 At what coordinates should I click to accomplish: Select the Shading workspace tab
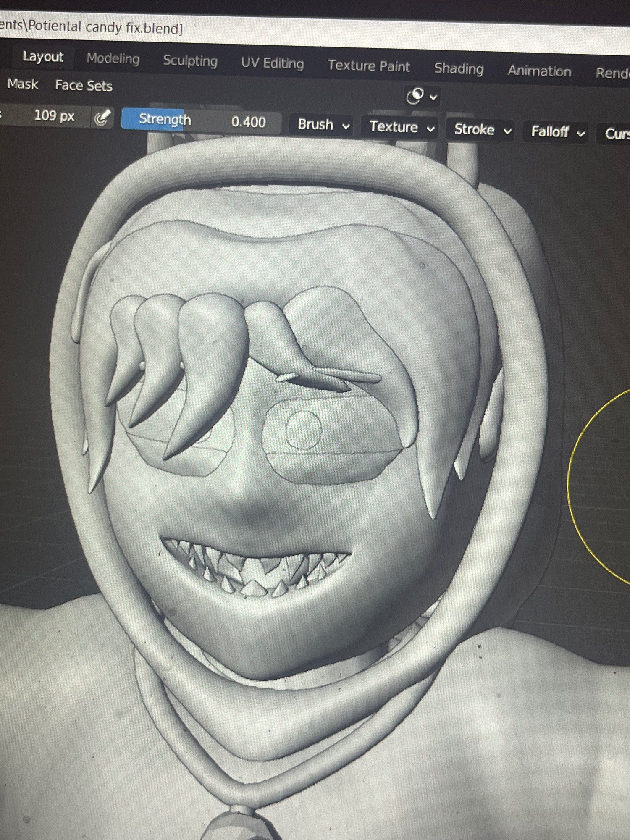pyautogui.click(x=459, y=68)
